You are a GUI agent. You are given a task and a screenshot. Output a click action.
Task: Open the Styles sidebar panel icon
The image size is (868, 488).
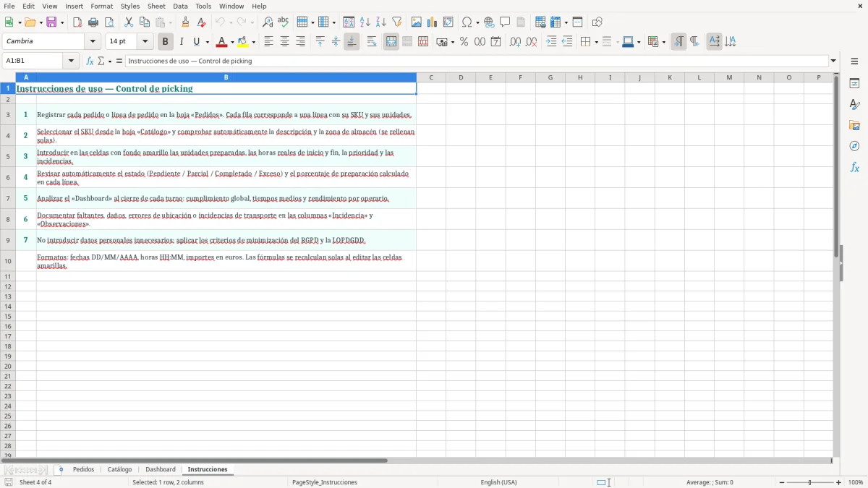(854, 105)
